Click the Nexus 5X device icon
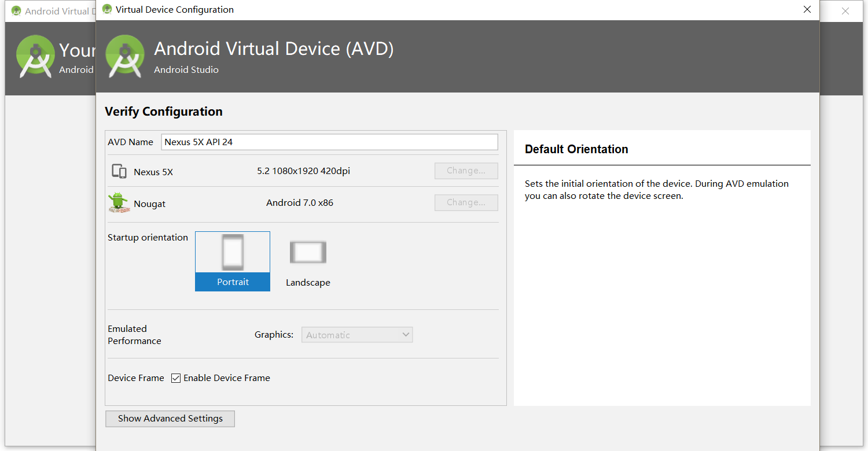 (119, 171)
